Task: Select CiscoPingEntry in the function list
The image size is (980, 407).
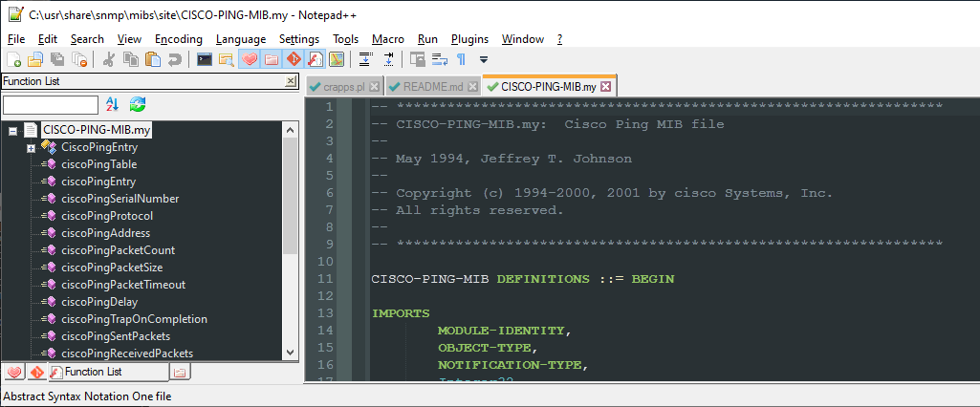Action: click(x=99, y=148)
